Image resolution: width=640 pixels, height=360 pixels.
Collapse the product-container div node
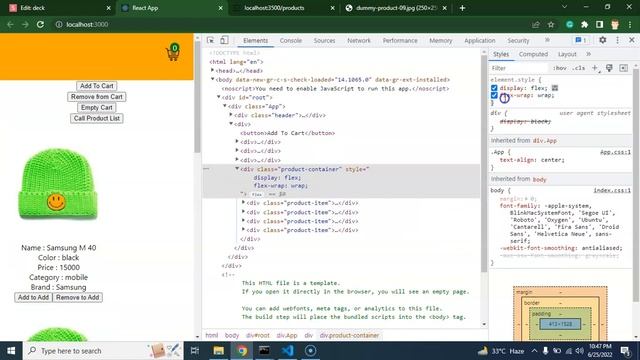237,169
